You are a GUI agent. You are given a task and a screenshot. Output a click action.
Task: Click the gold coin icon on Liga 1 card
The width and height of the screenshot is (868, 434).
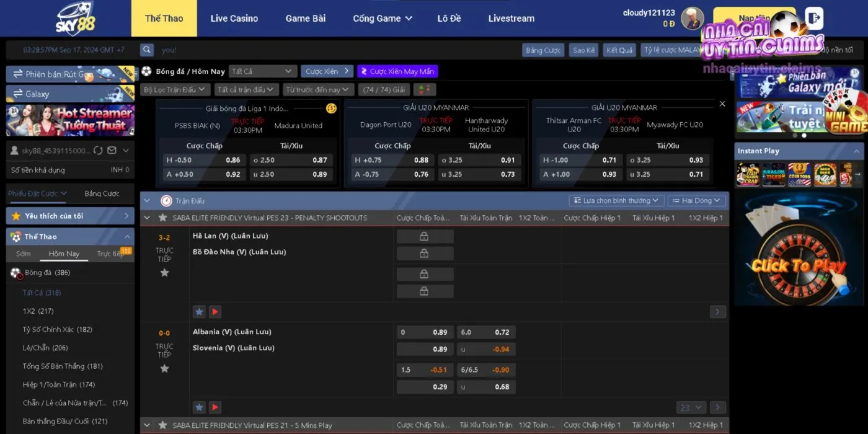click(x=331, y=108)
